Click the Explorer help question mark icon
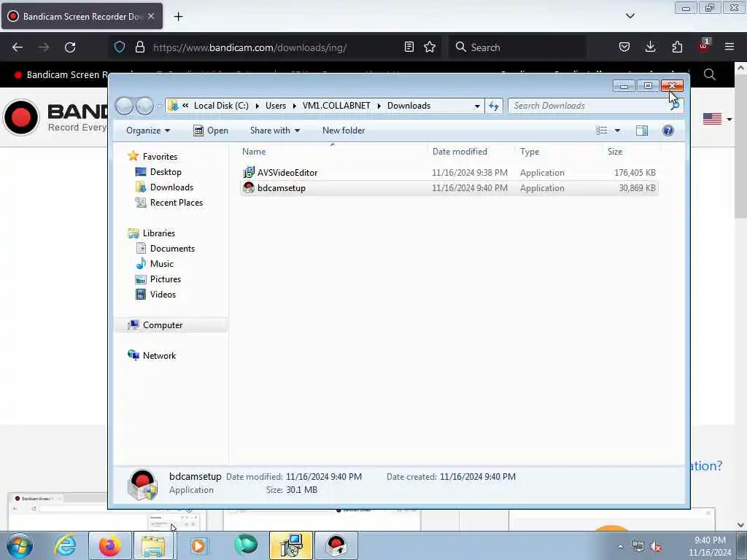Viewport: 747px width, 560px height. (668, 131)
